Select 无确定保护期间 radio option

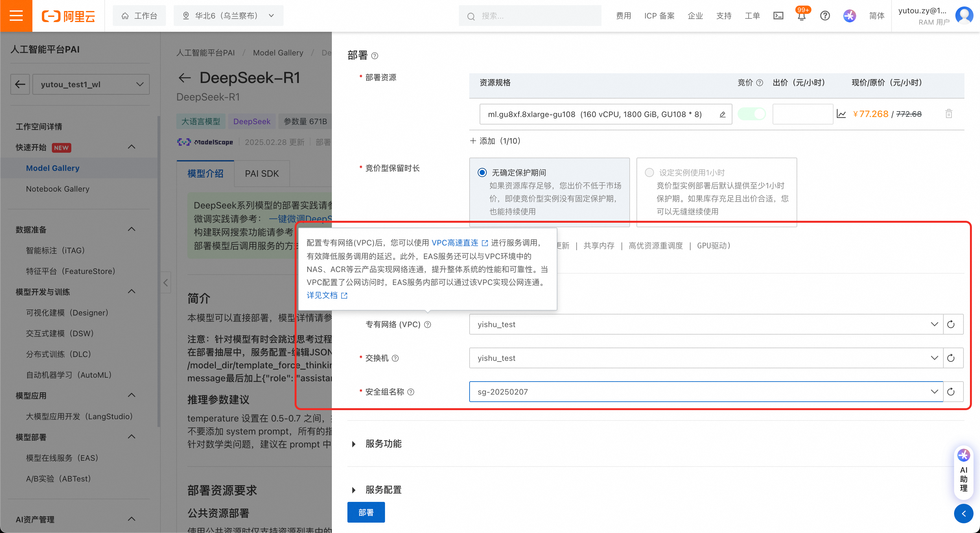[482, 172]
